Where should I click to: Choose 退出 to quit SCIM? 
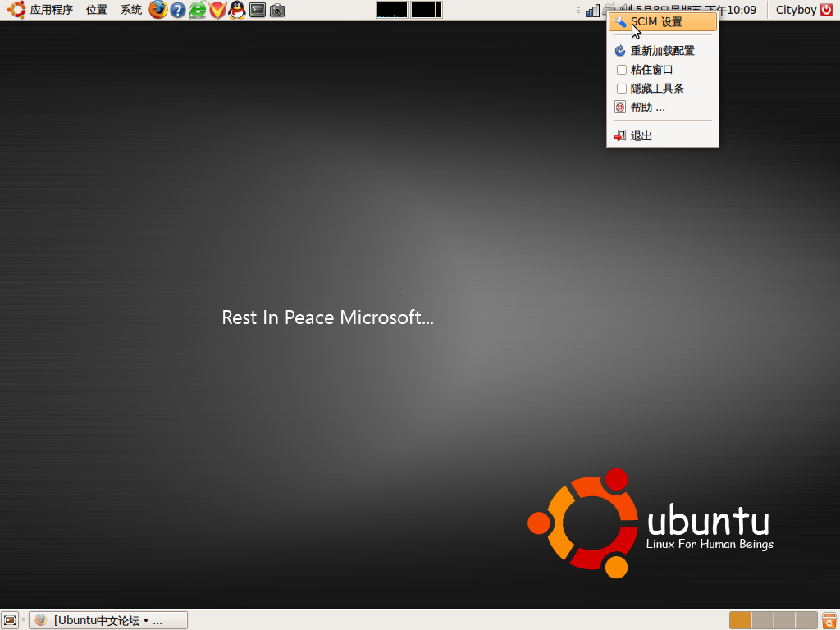(663, 136)
